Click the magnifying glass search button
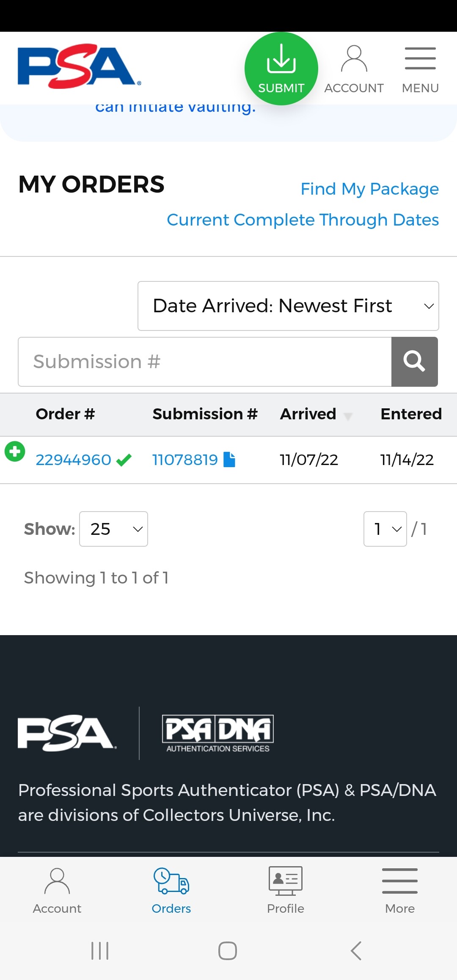457x980 pixels. (414, 362)
